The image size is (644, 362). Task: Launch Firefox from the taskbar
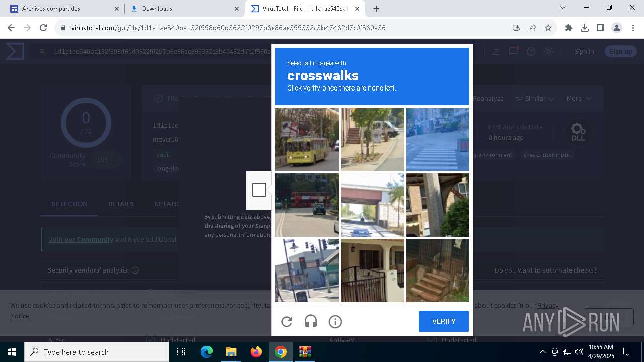[x=256, y=352]
